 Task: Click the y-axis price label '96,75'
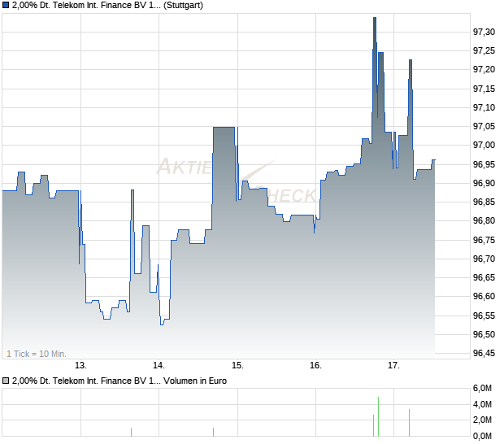coord(484,240)
